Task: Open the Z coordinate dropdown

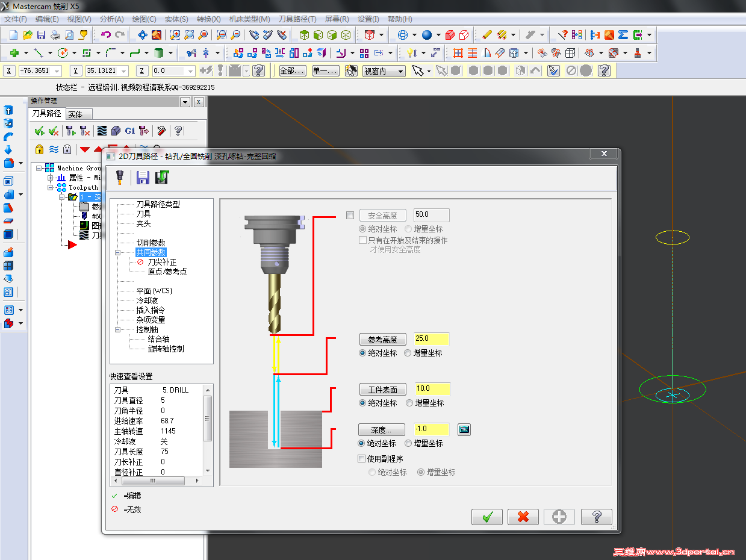Action: point(191,71)
